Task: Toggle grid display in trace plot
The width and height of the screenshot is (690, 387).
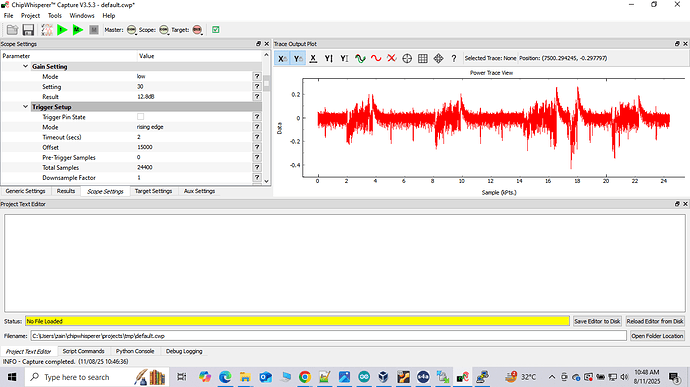Action: [x=423, y=58]
